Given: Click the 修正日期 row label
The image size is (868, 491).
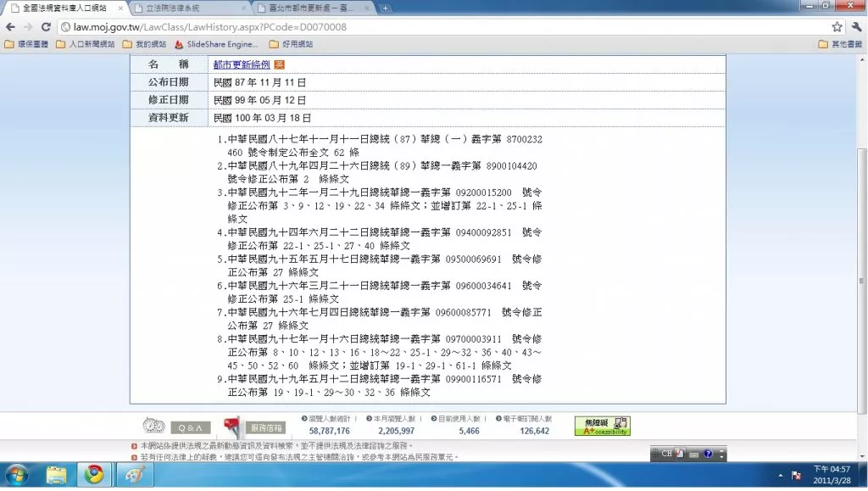Looking at the screenshot, I should click(x=169, y=100).
